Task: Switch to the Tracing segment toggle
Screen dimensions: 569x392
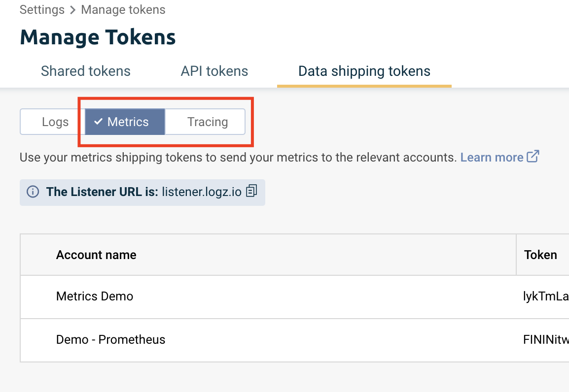Action: point(205,122)
